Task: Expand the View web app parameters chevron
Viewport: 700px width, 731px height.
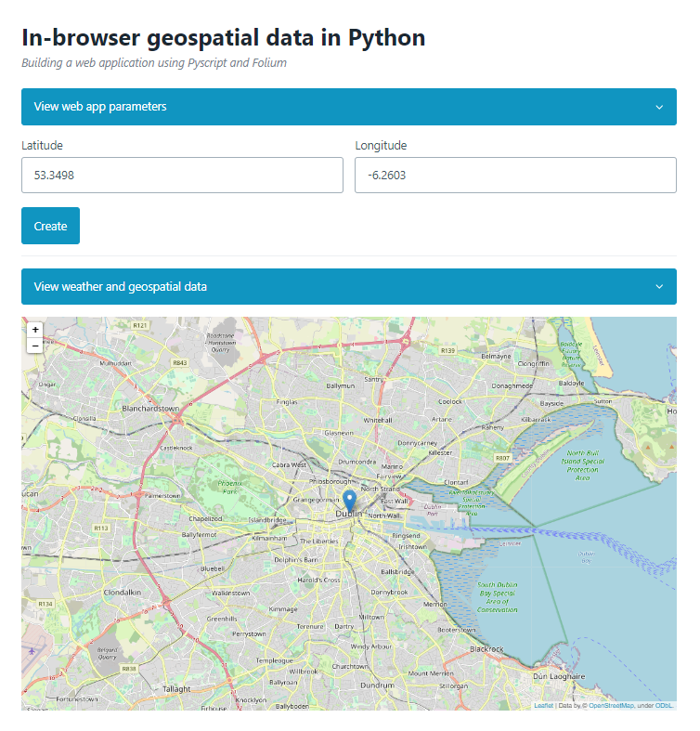Action: point(659,107)
